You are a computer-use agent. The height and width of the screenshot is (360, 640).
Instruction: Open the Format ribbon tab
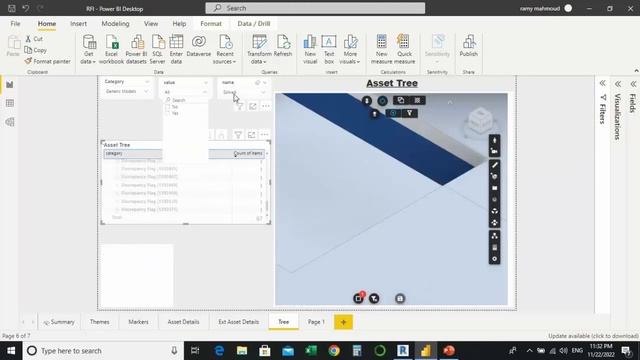211,24
